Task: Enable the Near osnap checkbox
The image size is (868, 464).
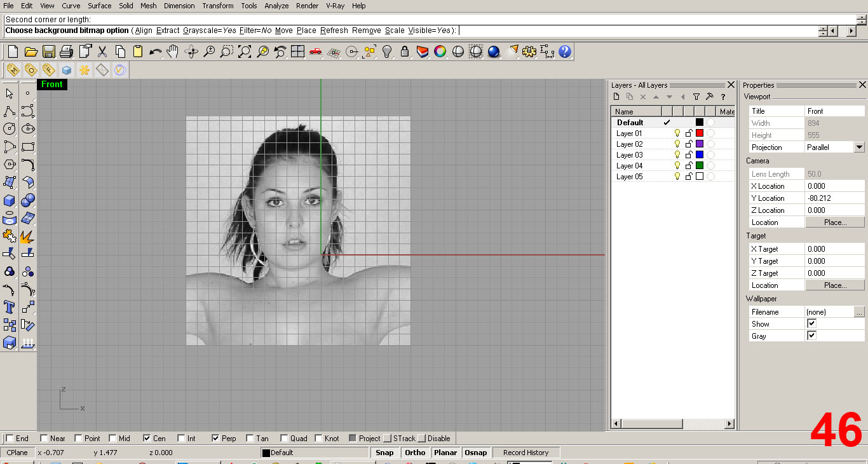Action: (44, 438)
